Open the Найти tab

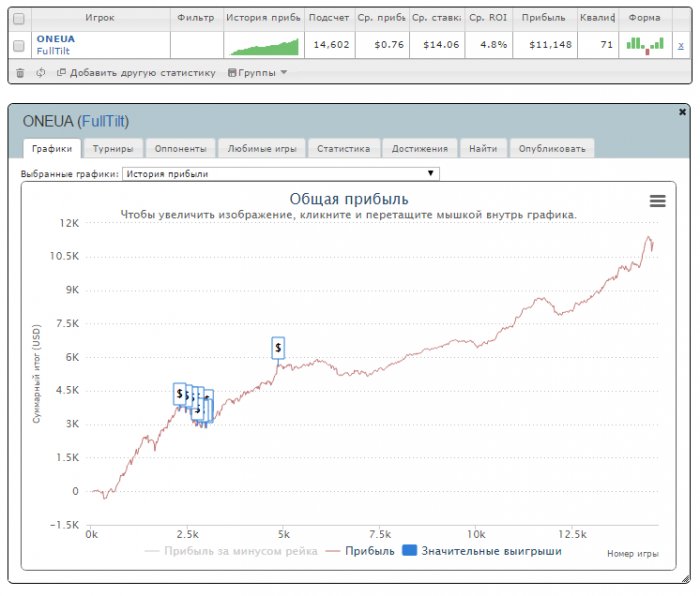(483, 149)
